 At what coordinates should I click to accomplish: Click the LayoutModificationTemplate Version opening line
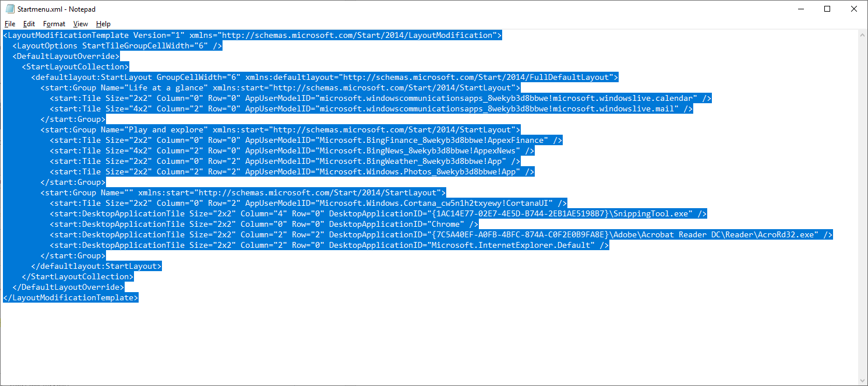coord(252,36)
